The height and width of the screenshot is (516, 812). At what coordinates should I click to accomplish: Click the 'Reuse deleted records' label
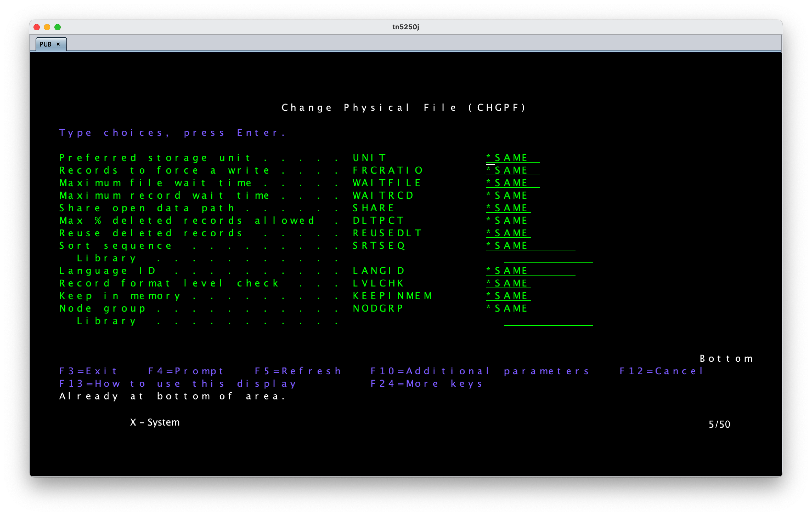pyautogui.click(x=151, y=233)
